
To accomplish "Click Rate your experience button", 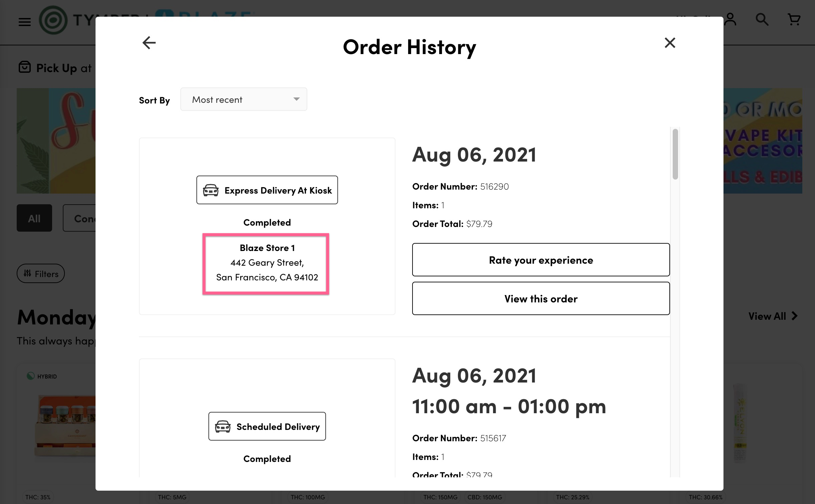I will pos(541,260).
